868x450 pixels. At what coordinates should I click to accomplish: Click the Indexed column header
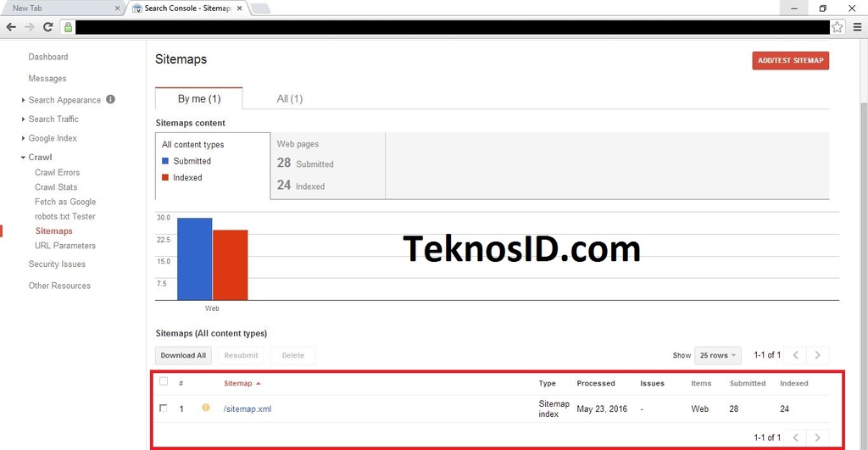793,383
